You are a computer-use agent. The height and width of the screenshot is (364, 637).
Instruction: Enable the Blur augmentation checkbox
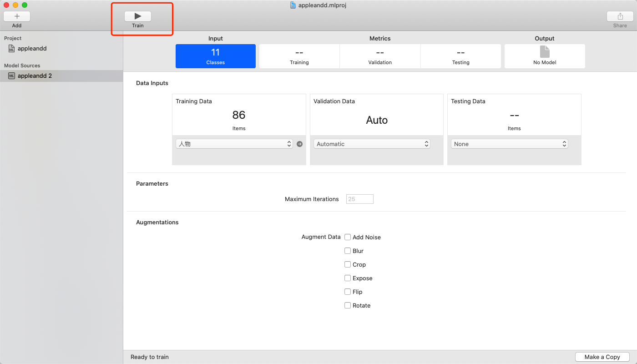(348, 251)
